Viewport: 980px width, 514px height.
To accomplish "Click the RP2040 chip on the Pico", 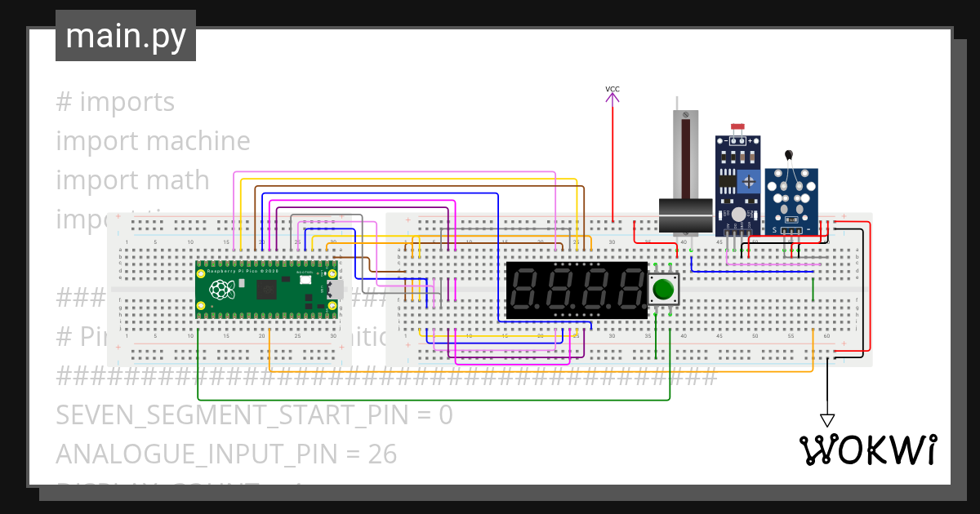I will pos(268,290).
